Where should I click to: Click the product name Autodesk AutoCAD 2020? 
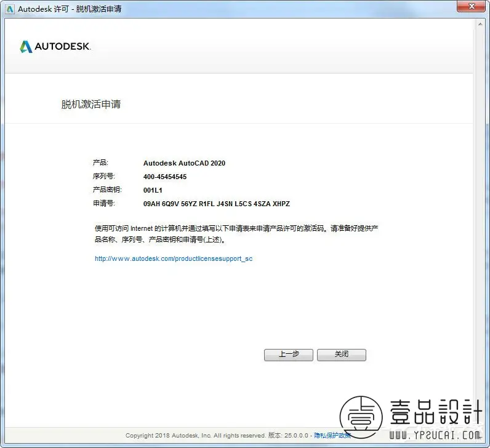(x=184, y=163)
